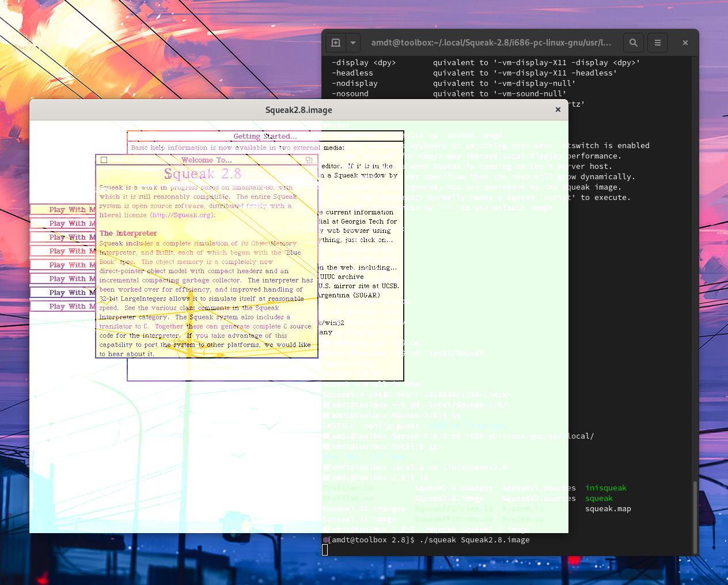This screenshot has height=585, width=728.
Task: Click the dark-bordered Play With Me tab
Action: [x=63, y=293]
